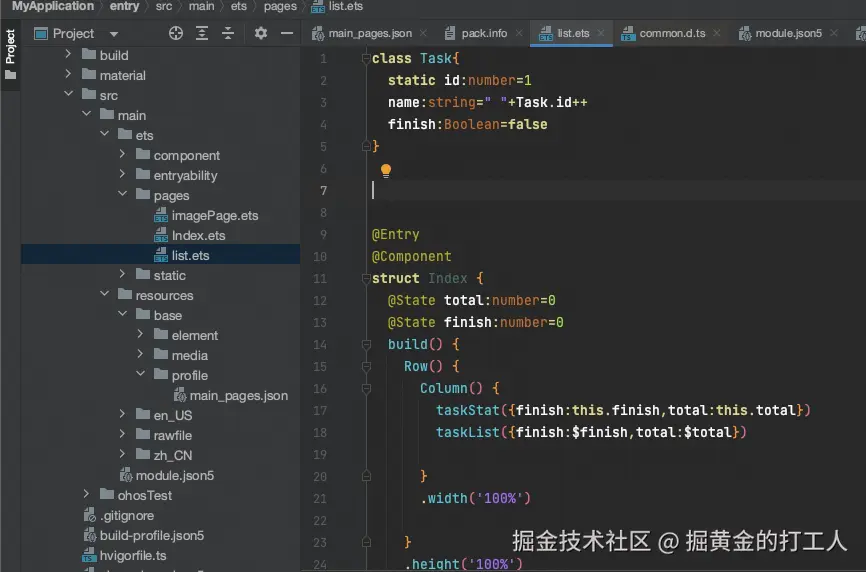The width and height of the screenshot is (866, 572).
Task: Select build-profile.json5 in project tree
Action: pos(151,536)
